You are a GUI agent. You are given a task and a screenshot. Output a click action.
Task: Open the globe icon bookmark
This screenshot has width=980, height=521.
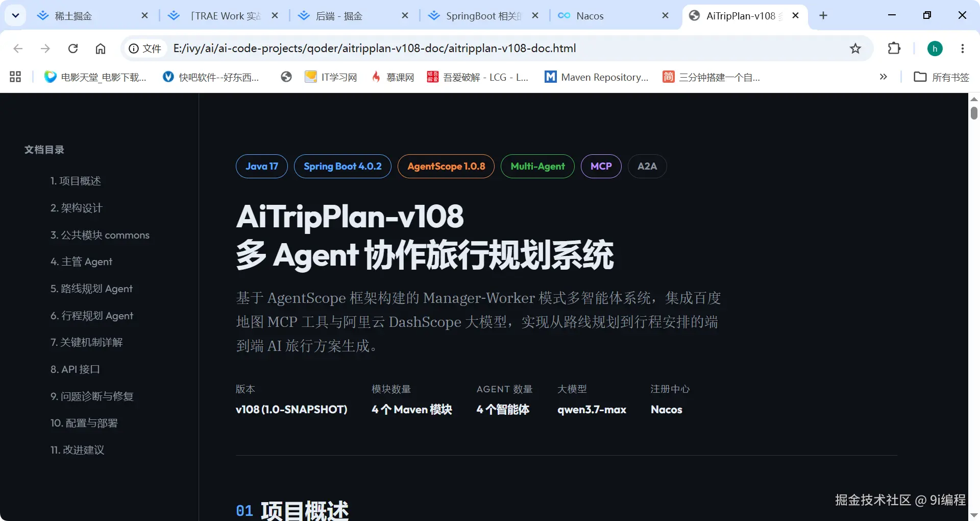(286, 77)
